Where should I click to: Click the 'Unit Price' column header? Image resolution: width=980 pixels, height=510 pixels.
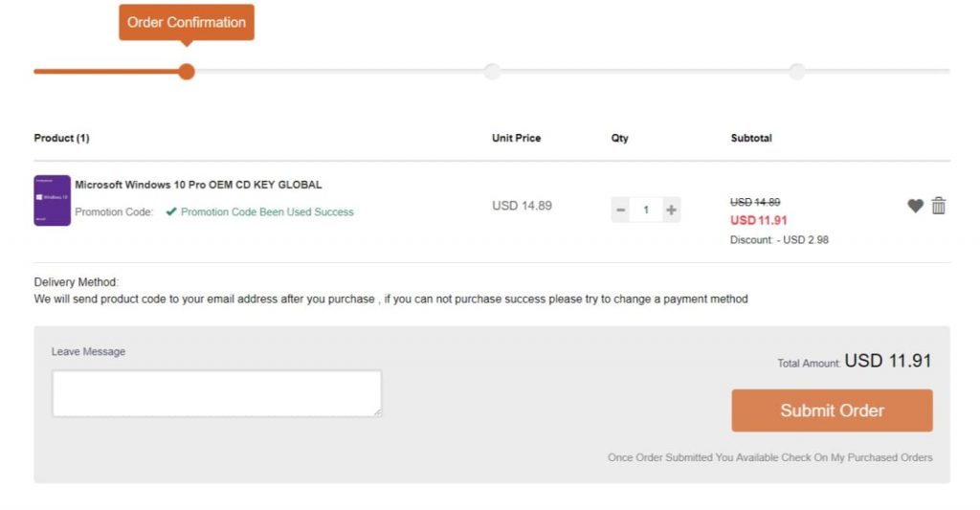click(x=516, y=138)
